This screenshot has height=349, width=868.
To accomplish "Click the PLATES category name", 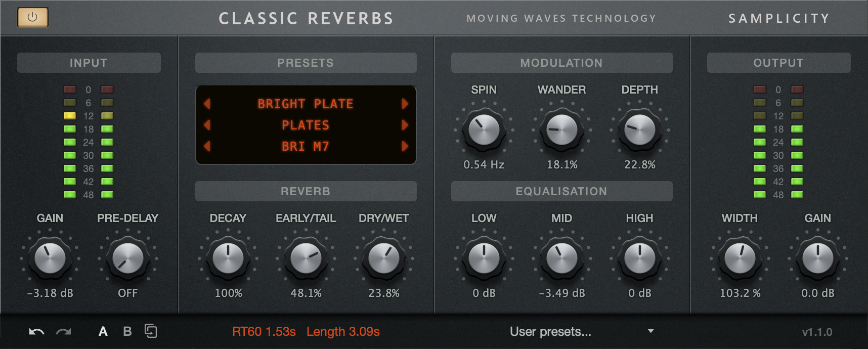I will tap(306, 125).
